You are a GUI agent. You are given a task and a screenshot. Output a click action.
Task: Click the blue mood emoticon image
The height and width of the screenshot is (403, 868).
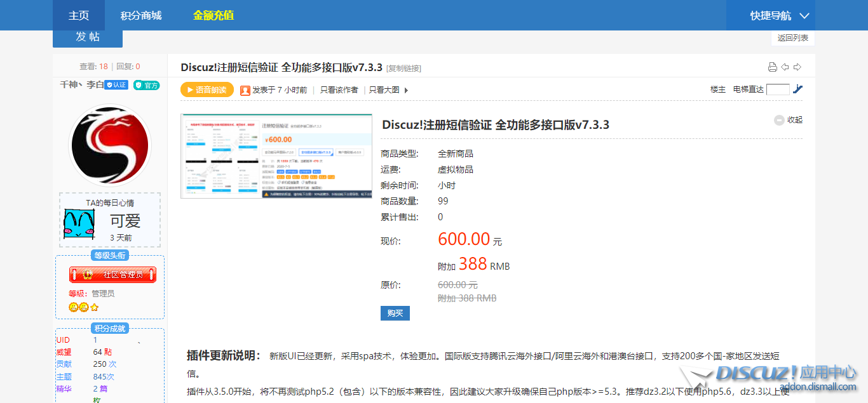(x=79, y=223)
